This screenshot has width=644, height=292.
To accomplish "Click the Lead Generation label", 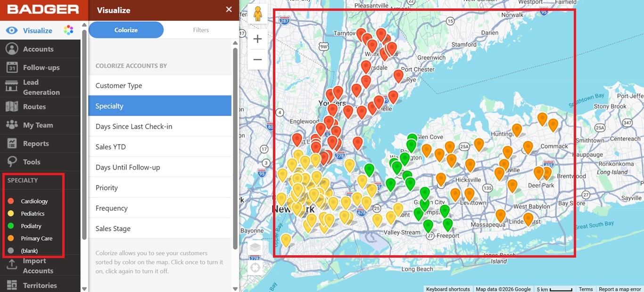I will 41,87.
